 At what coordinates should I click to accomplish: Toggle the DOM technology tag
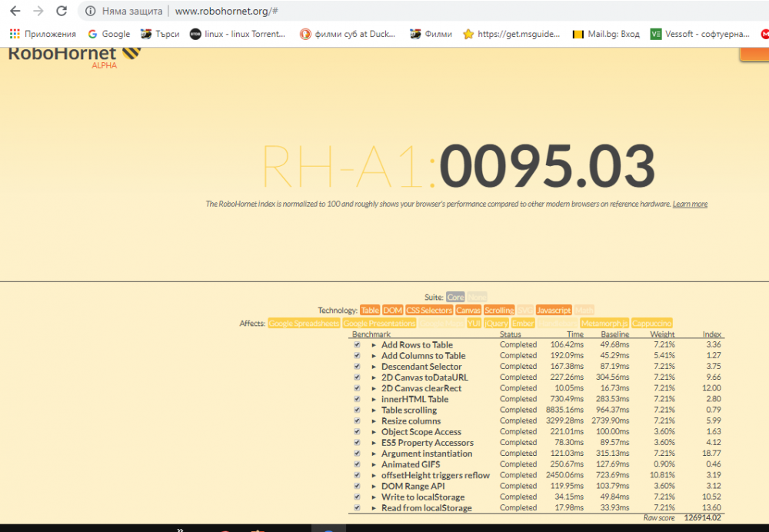pos(392,311)
